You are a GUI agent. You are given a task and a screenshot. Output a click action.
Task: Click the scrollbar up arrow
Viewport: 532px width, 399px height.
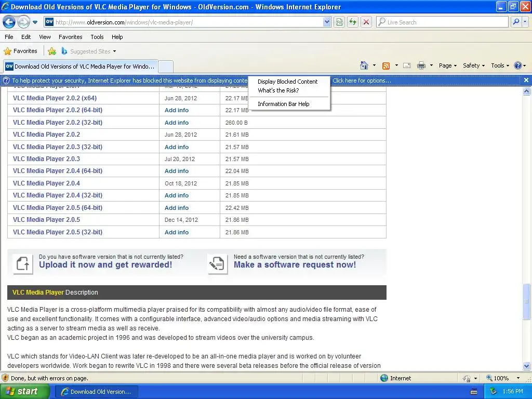pyautogui.click(x=526, y=91)
